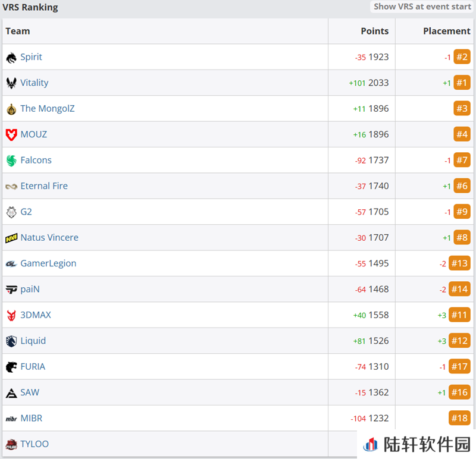This screenshot has height=459, width=476.
Task: Click the Natus Vincere yellow logo
Action: click(11, 238)
